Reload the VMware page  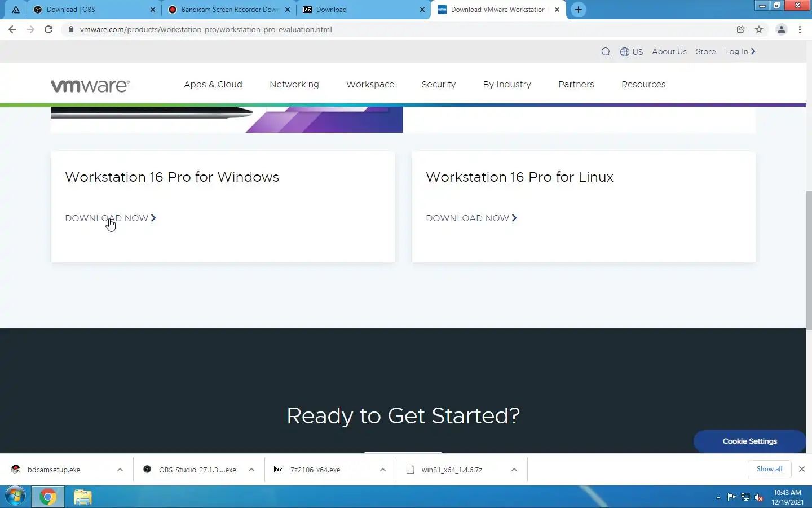[48, 29]
